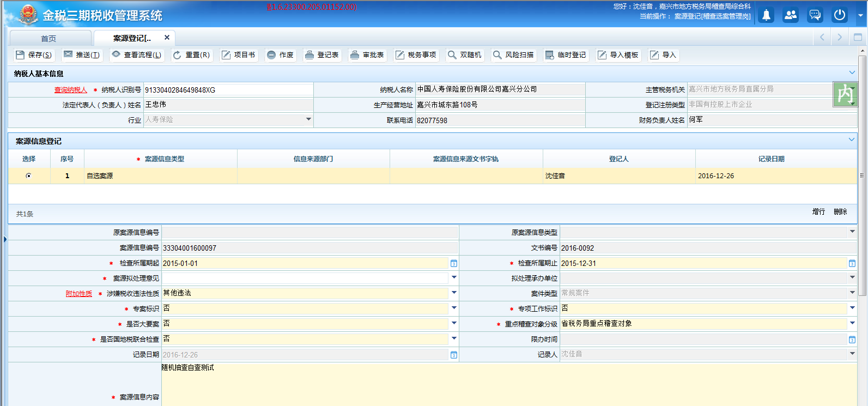Collapse the 案源信息登记 section
868x406 pixels.
coord(852,140)
